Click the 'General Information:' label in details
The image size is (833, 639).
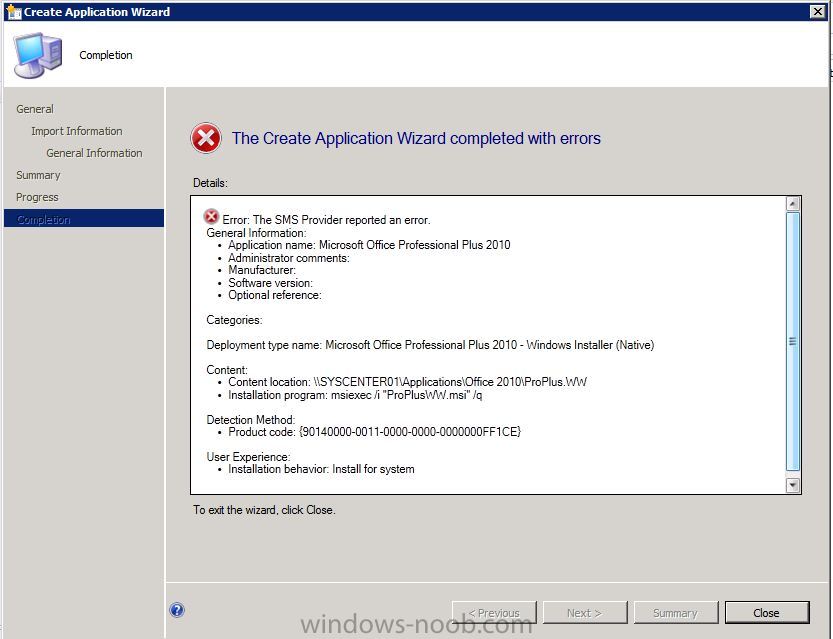click(x=256, y=233)
